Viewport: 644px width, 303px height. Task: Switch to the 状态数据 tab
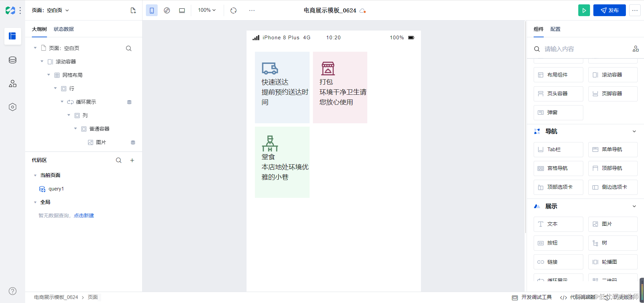(64, 29)
